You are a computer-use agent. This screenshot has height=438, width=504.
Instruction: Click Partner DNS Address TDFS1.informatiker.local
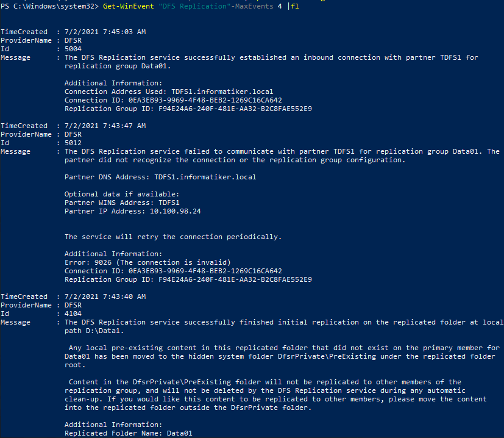coord(160,177)
